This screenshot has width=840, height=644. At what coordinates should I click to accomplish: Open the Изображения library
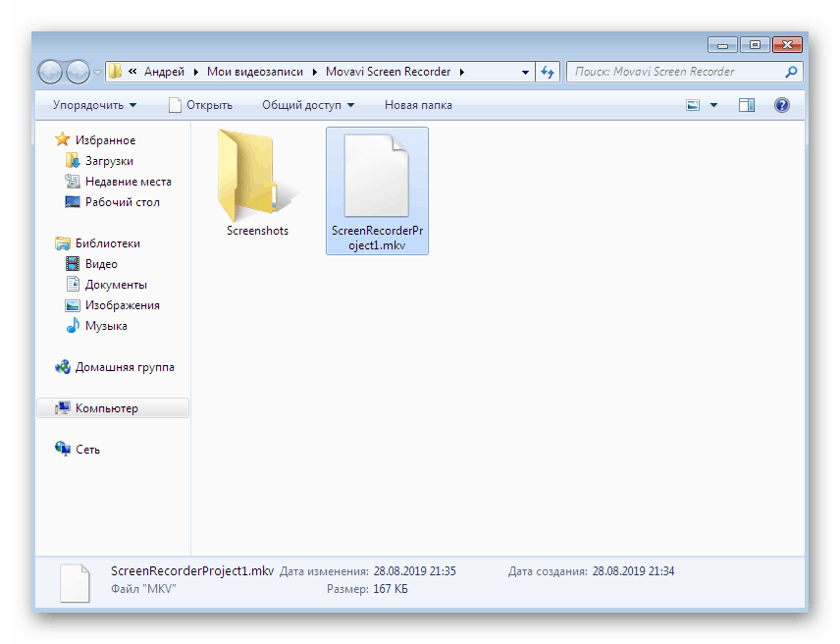[123, 305]
